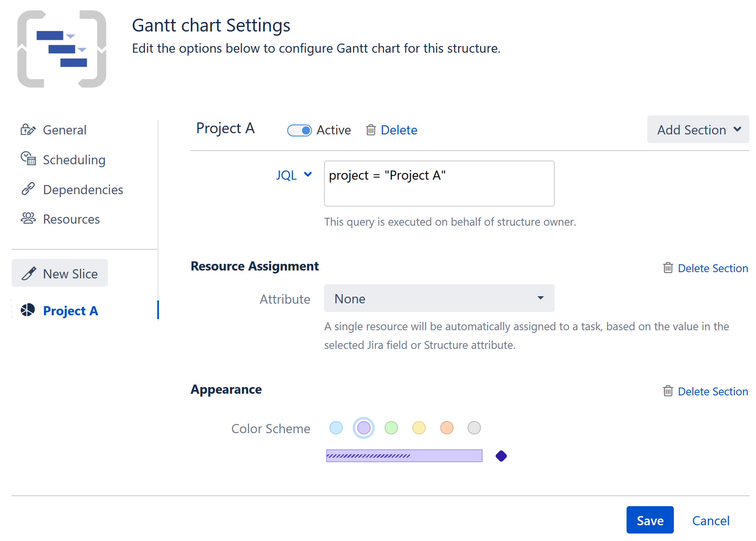Screen dimensions: 756x541
Task: Click the trash icon beside Delete Section
Action: tap(668, 268)
